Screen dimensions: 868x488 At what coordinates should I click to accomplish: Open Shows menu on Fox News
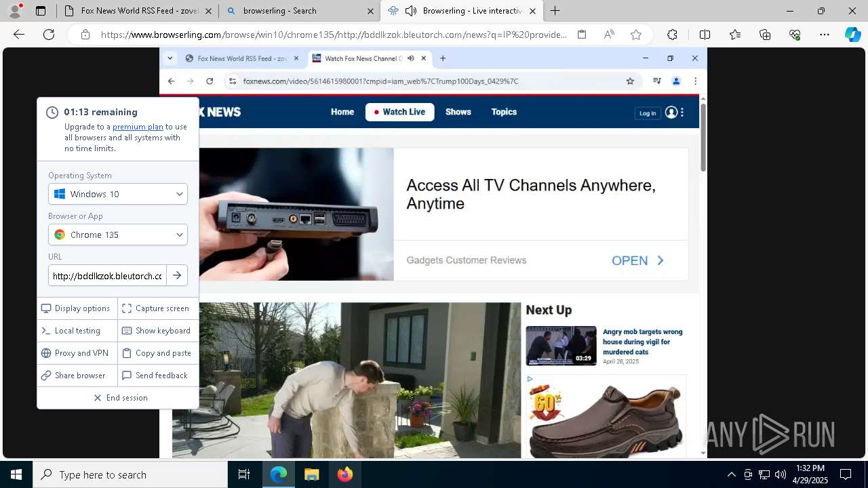[x=458, y=112]
